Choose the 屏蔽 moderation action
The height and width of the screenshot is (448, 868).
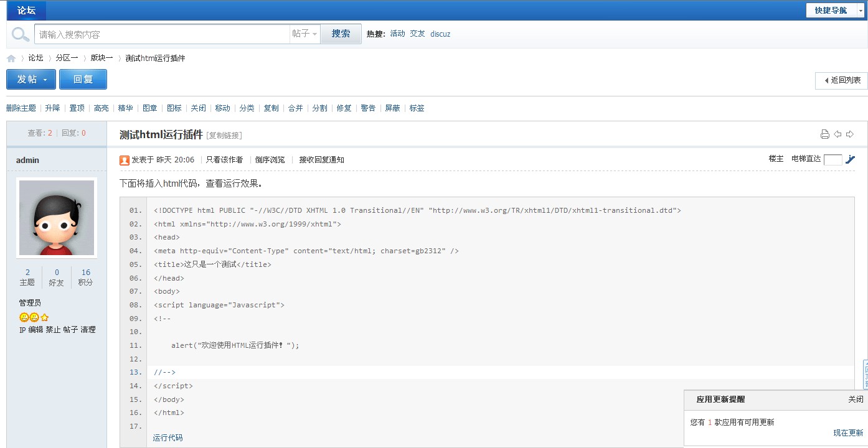pyautogui.click(x=392, y=108)
